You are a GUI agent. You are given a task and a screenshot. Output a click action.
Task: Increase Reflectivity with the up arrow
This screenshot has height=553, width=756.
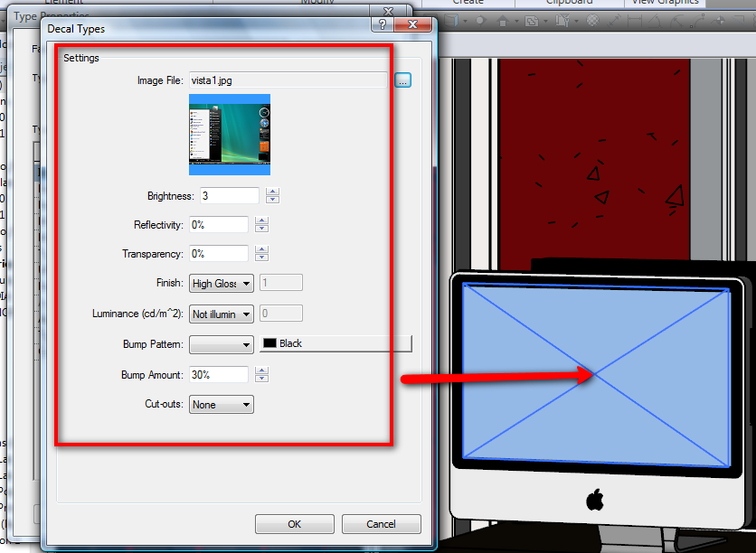coord(262,220)
